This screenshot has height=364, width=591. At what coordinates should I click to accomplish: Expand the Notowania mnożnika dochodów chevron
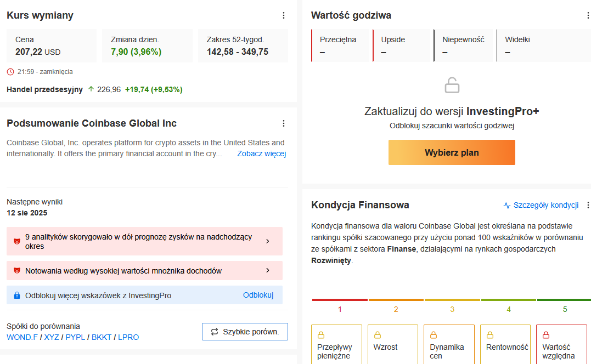pyautogui.click(x=268, y=270)
